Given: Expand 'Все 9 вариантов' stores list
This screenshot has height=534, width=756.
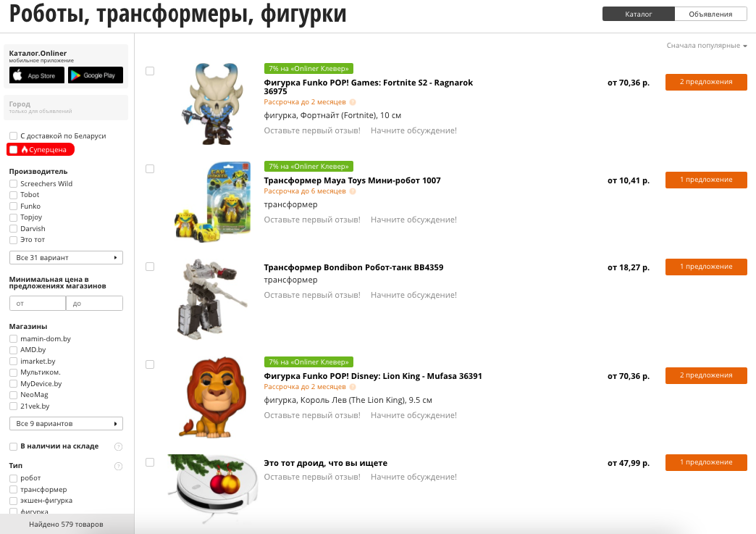Looking at the screenshot, I should click(66, 424).
